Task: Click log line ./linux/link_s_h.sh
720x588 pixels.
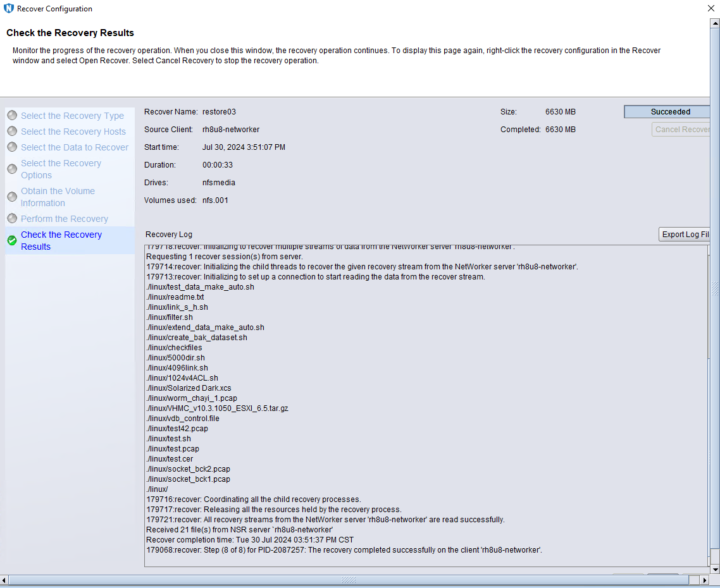Action: coord(177,307)
